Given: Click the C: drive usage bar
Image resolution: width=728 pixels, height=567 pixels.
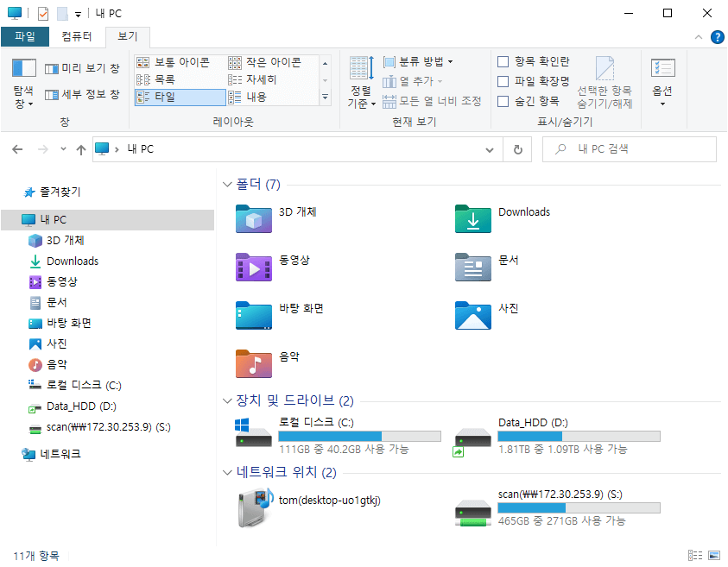Looking at the screenshot, I should [x=359, y=436].
